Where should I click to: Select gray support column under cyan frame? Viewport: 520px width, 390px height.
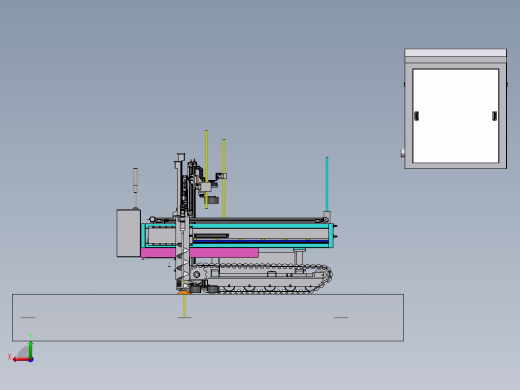coord(299,257)
